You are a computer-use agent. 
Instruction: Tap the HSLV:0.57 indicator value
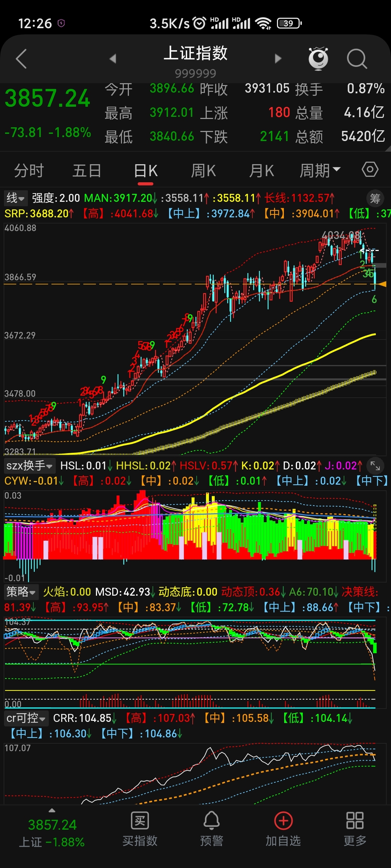(209, 466)
